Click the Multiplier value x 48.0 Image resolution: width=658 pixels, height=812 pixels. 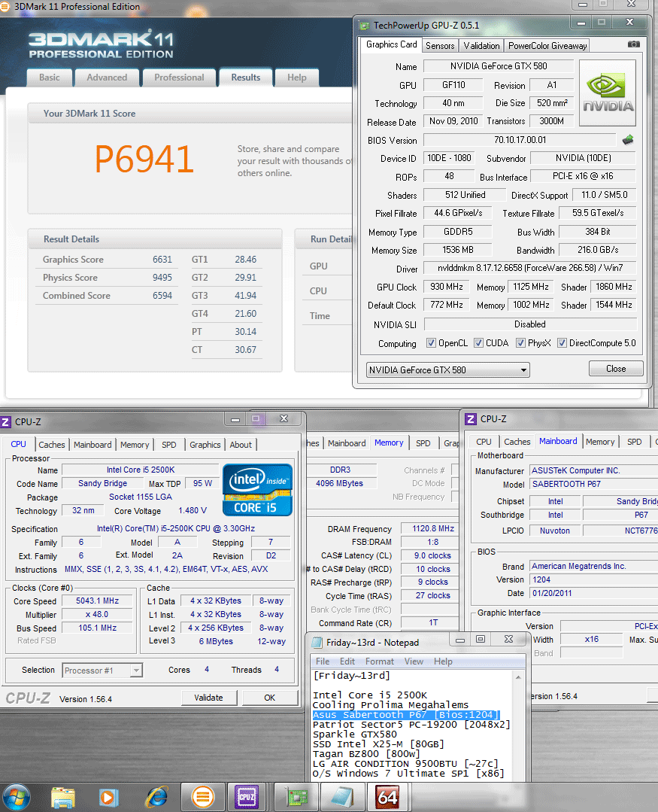(97, 614)
